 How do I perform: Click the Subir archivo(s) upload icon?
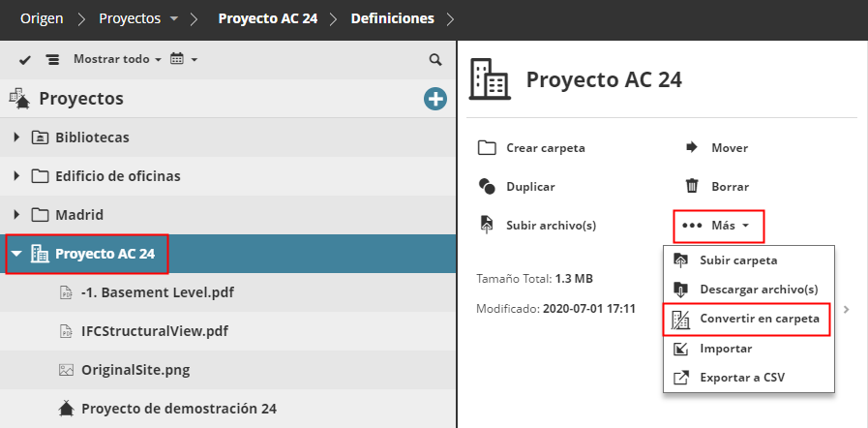click(487, 226)
